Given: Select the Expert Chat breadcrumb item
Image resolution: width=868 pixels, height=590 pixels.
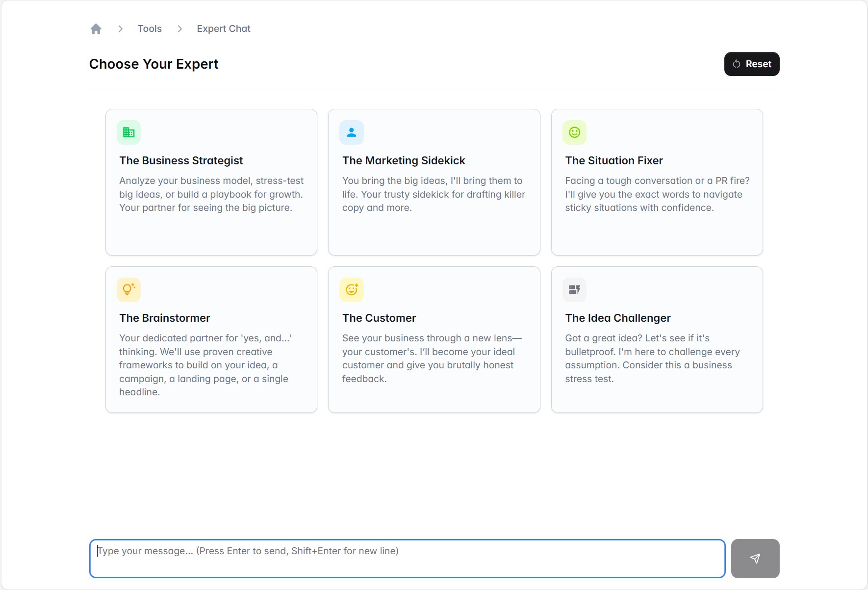Looking at the screenshot, I should (223, 28).
